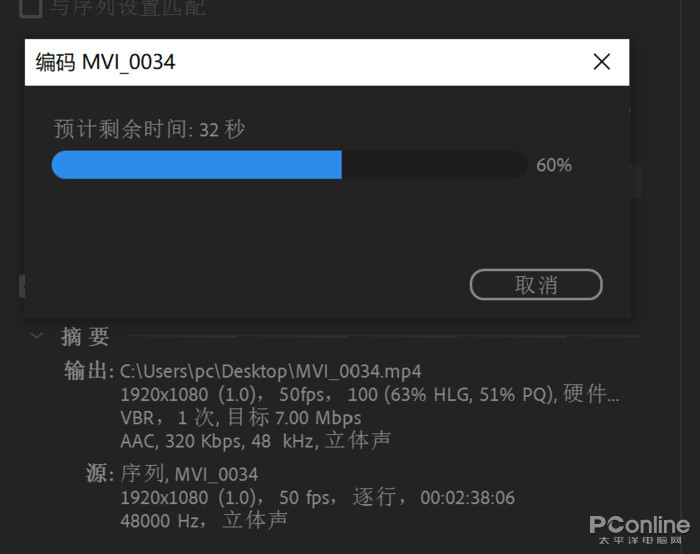This screenshot has height=554, width=700.
Task: Click the source timecode 00:02:38:06 line
Action: click(317, 497)
